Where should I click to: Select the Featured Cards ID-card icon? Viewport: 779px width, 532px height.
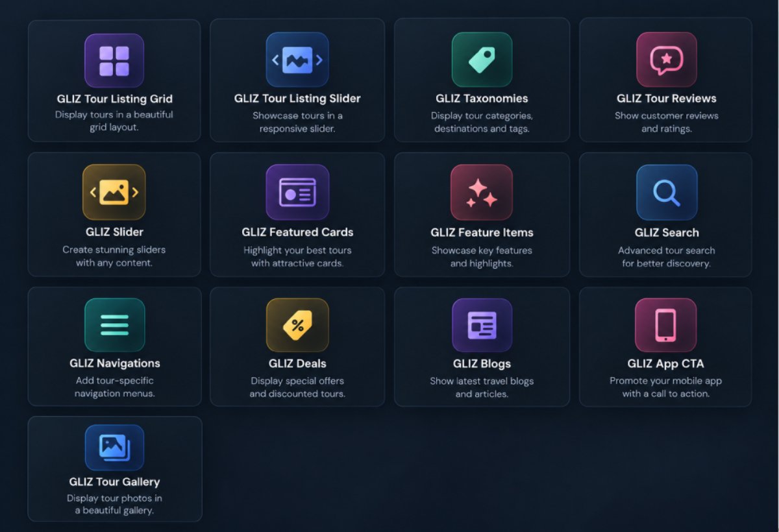[297, 192]
